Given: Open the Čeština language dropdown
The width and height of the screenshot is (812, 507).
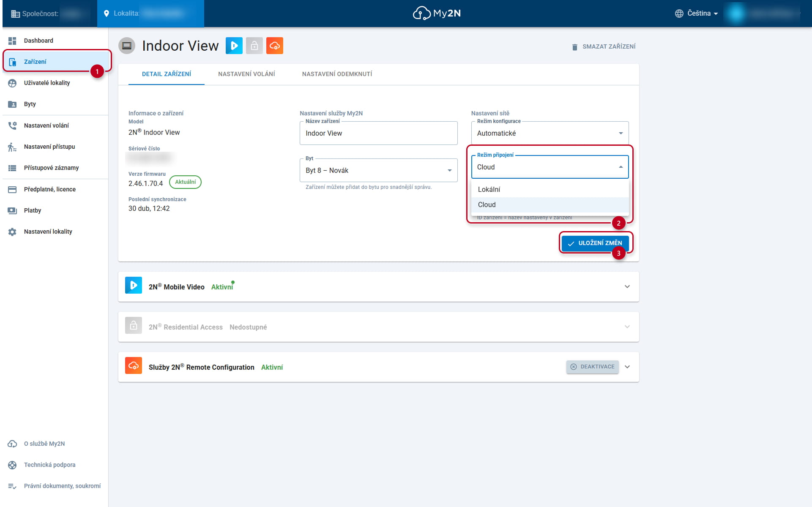Looking at the screenshot, I should [x=697, y=14].
